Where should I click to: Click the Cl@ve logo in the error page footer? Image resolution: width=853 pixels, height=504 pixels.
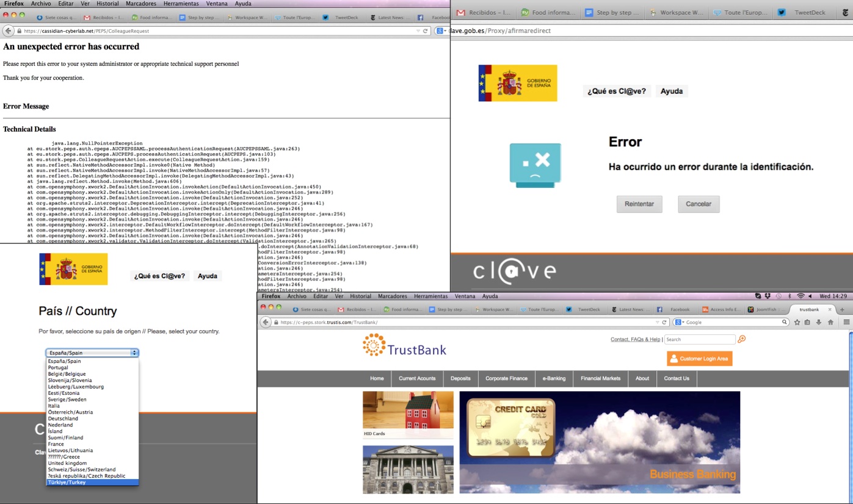(x=515, y=272)
